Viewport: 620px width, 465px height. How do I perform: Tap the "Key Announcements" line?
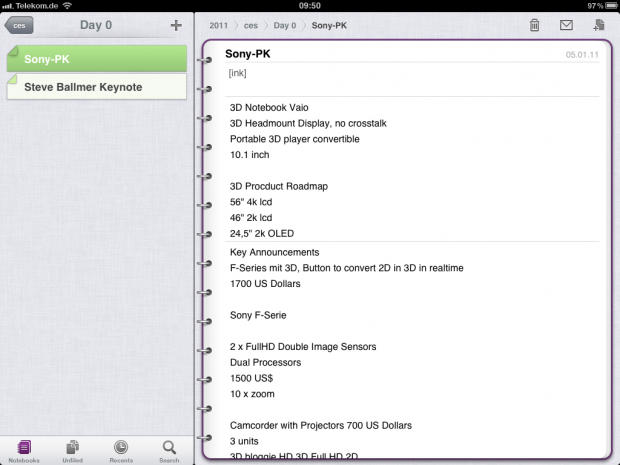pos(274,252)
